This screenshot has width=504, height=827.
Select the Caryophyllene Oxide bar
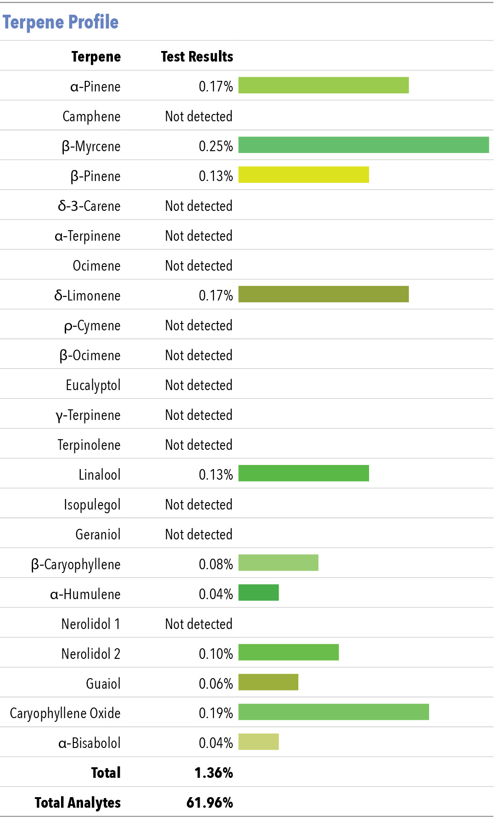pyautogui.click(x=334, y=712)
